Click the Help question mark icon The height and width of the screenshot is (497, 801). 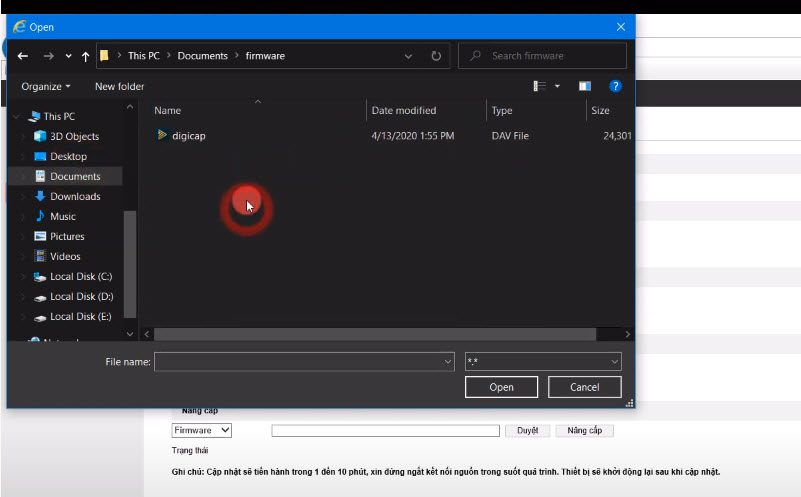pos(616,87)
